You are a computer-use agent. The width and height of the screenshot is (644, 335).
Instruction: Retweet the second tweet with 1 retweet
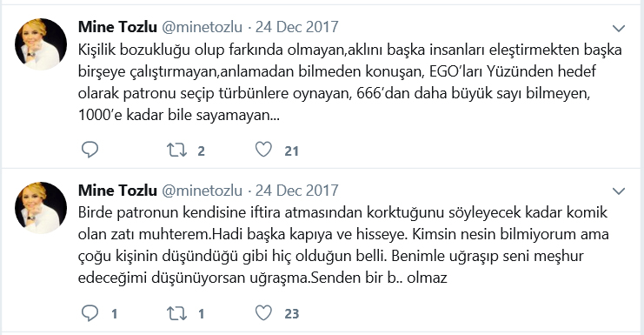(x=176, y=313)
